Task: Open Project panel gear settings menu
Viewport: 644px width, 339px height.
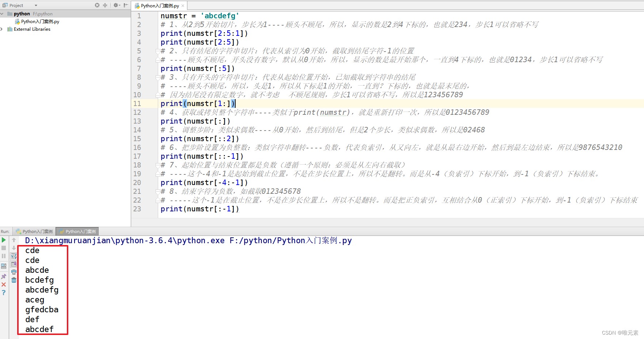Action: [x=117, y=5]
